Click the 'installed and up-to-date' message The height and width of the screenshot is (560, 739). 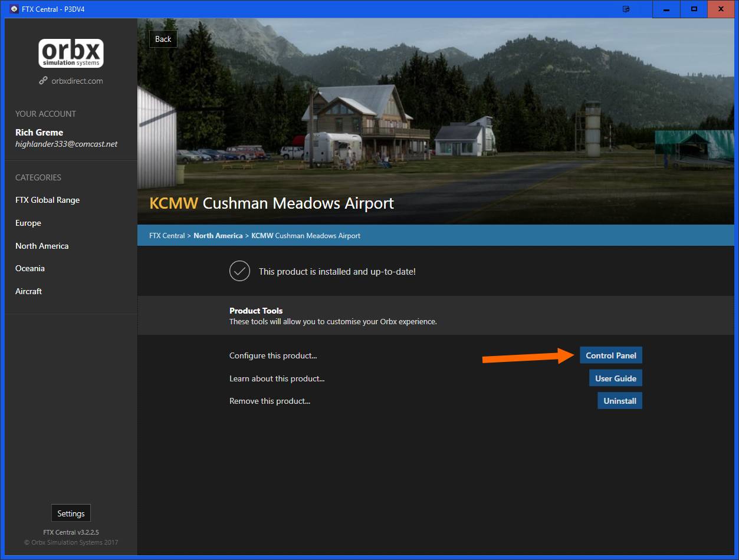pyautogui.click(x=337, y=272)
